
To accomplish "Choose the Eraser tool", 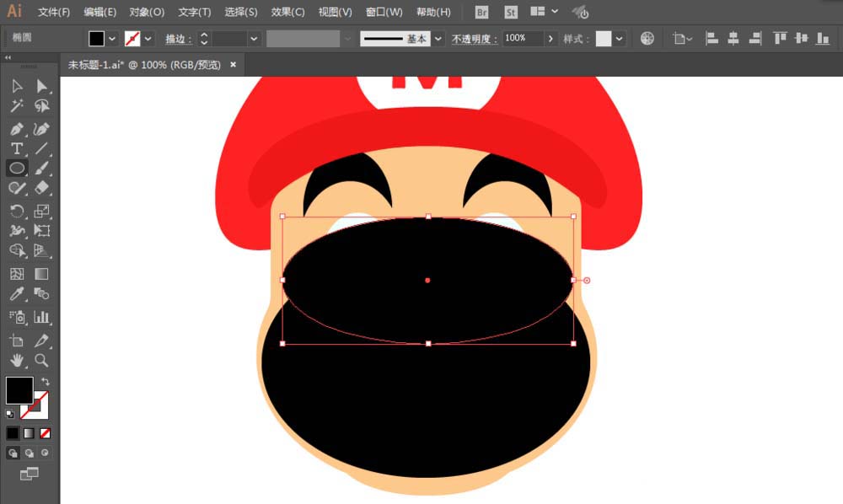I will 41,188.
